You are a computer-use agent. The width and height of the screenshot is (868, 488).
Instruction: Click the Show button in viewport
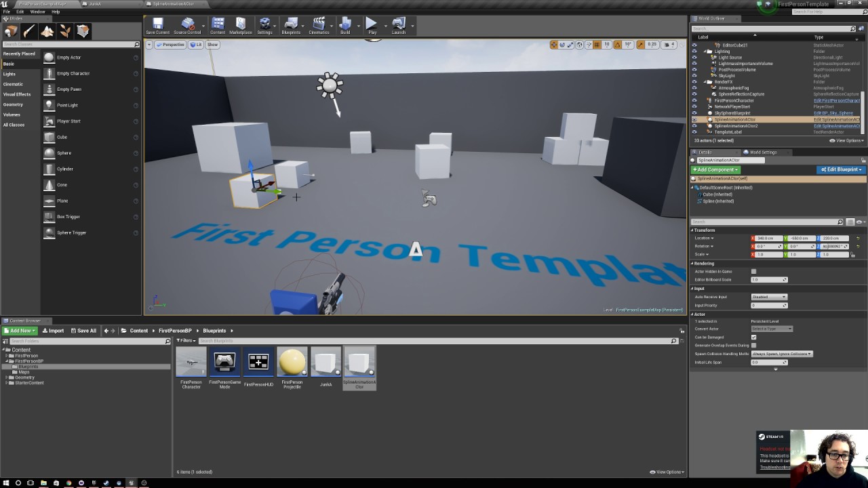click(x=212, y=45)
